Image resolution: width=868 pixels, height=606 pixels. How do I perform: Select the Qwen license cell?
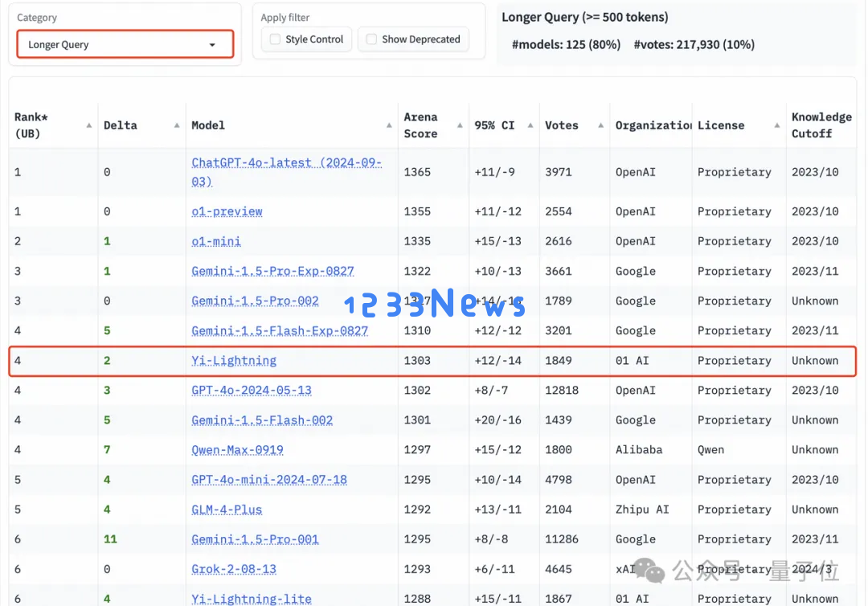710,450
